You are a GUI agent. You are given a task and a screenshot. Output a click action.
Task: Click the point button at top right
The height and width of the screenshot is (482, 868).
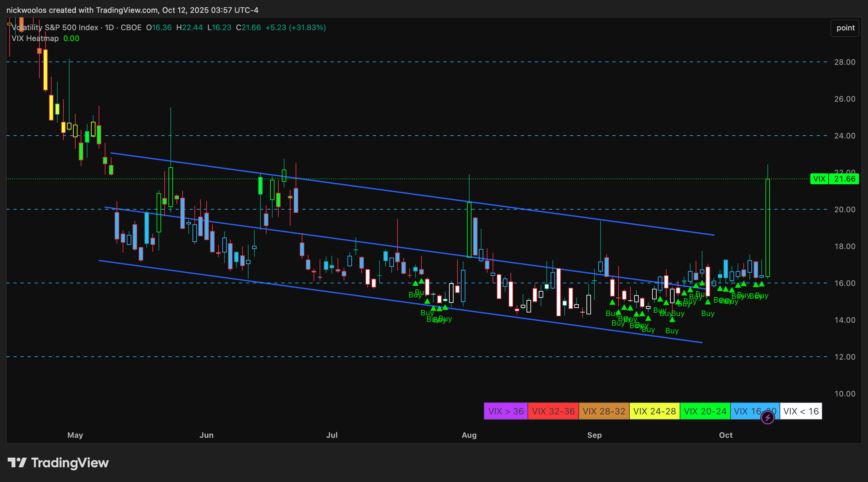click(x=845, y=28)
